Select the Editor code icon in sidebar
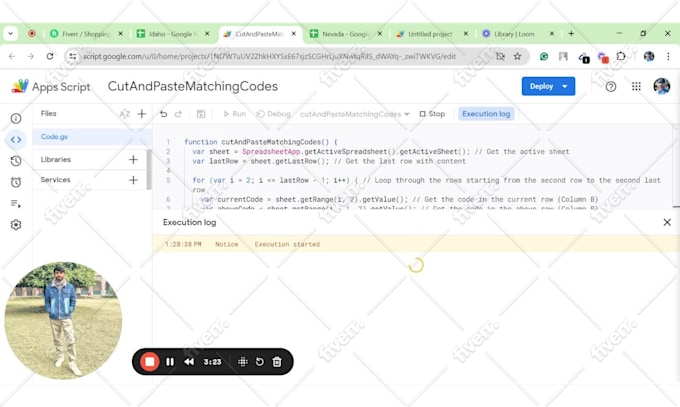Viewport: 680px width, 407px height. [x=16, y=140]
